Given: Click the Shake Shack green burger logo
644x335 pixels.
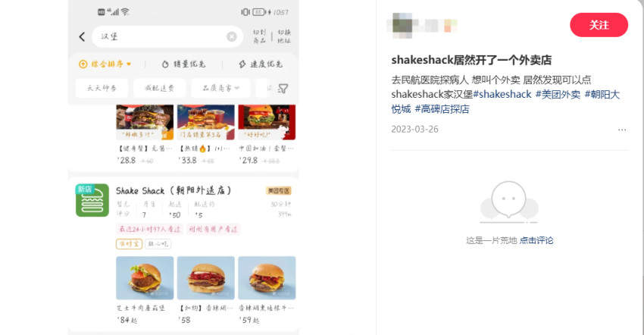Looking at the screenshot, I should coord(92,200).
